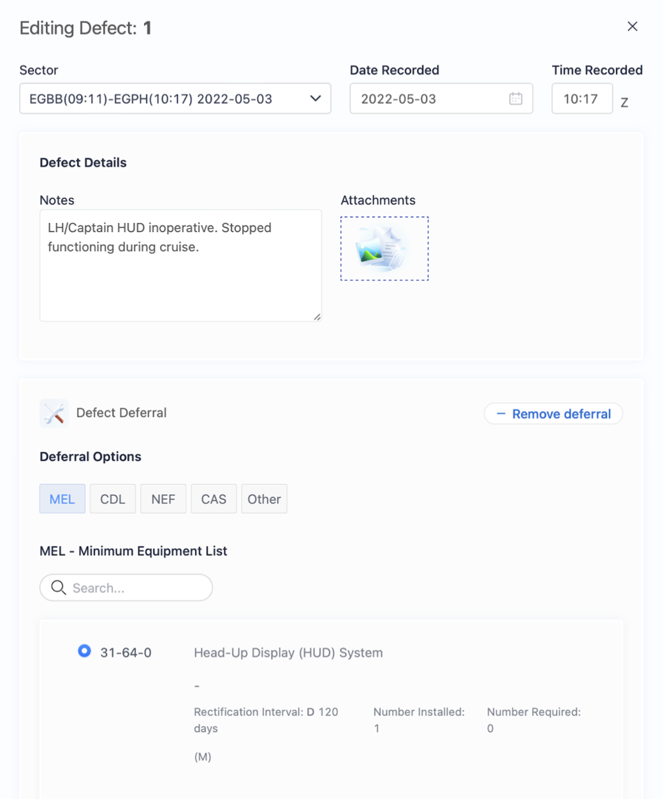The image size is (663, 812).
Task: Choose the NEF deferral option
Action: (x=163, y=499)
